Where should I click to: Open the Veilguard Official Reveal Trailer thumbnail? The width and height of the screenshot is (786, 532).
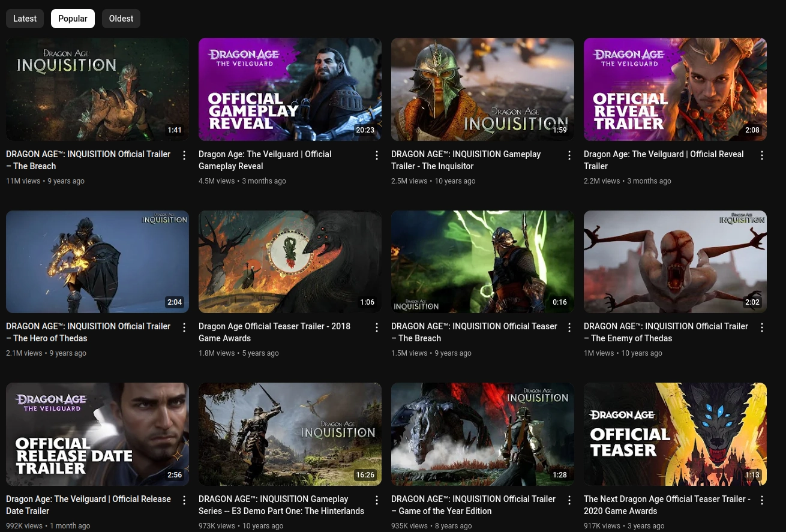(x=675, y=89)
